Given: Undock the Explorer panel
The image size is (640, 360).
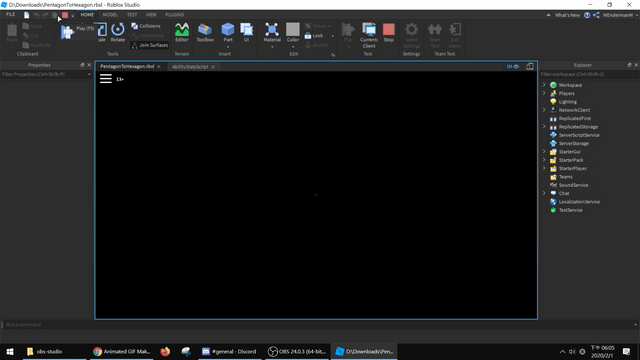Looking at the screenshot, I should pyautogui.click(x=629, y=65).
